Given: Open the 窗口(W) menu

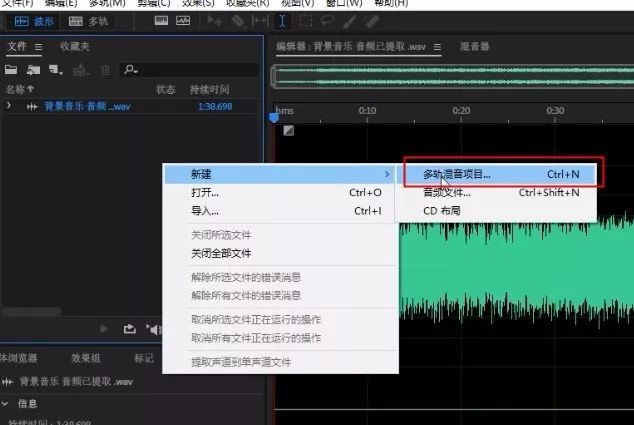Looking at the screenshot, I should tap(344, 4).
